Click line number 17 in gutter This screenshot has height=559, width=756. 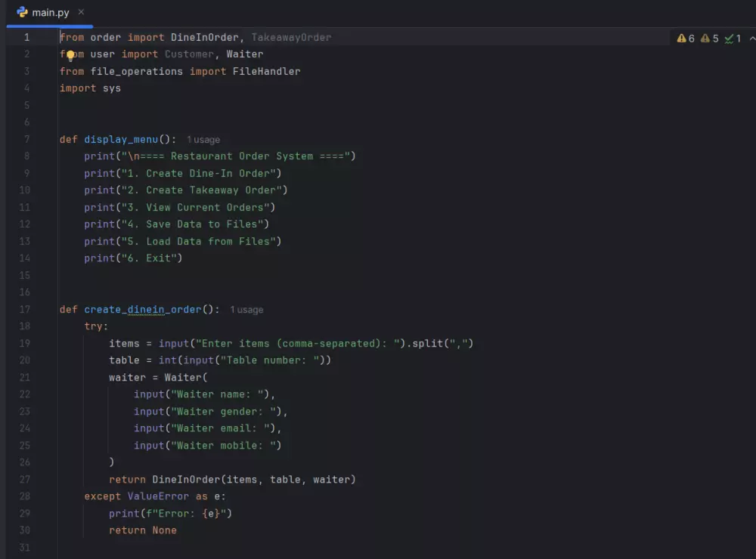(25, 310)
